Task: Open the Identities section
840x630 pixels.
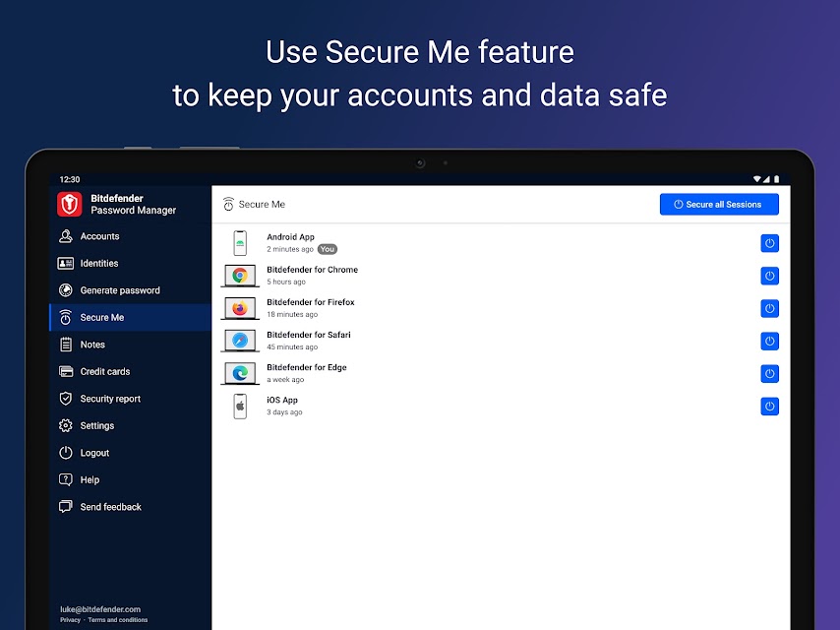Action: pos(98,264)
